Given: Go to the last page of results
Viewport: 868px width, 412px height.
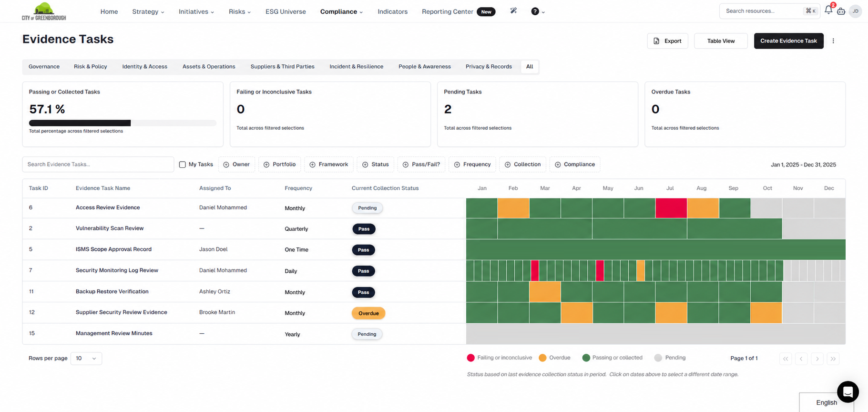Looking at the screenshot, I should (x=833, y=359).
